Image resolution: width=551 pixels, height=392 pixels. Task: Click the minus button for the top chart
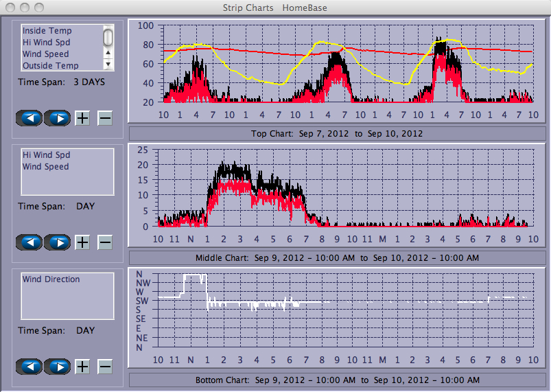coord(105,118)
